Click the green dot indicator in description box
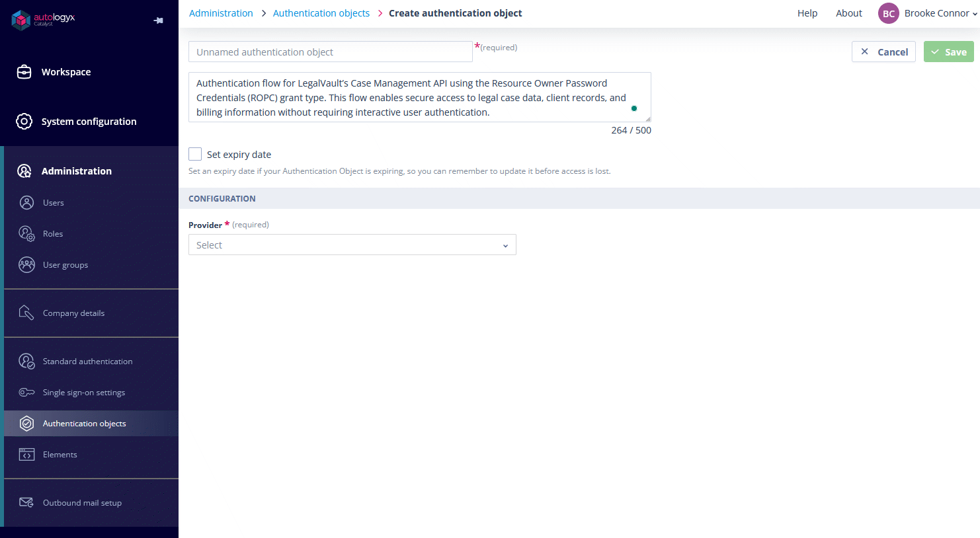The width and height of the screenshot is (980, 538). coord(634,108)
